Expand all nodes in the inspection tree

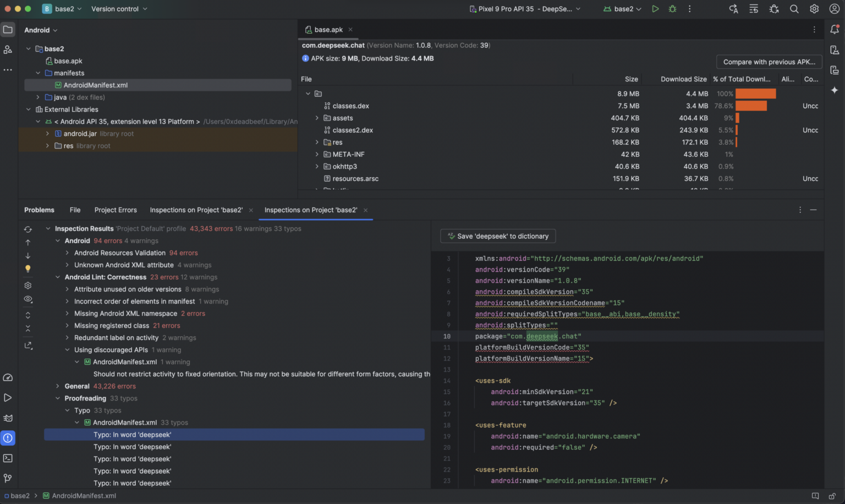[28, 315]
